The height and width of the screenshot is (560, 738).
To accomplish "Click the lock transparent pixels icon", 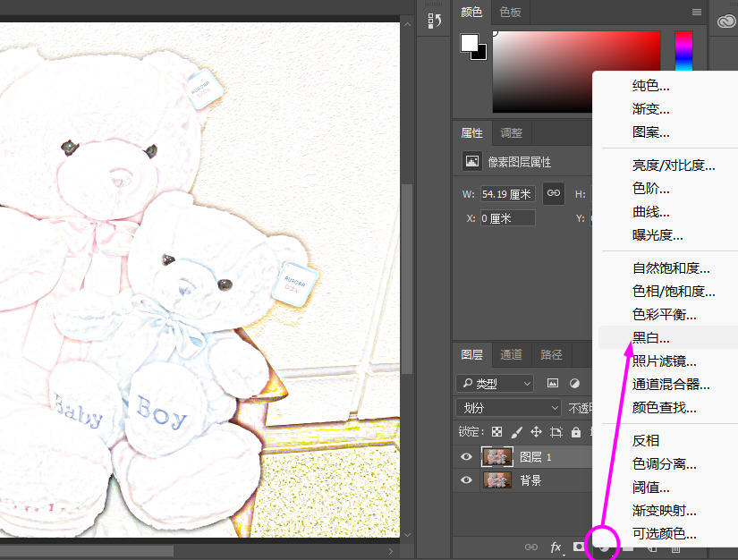I will point(497,432).
